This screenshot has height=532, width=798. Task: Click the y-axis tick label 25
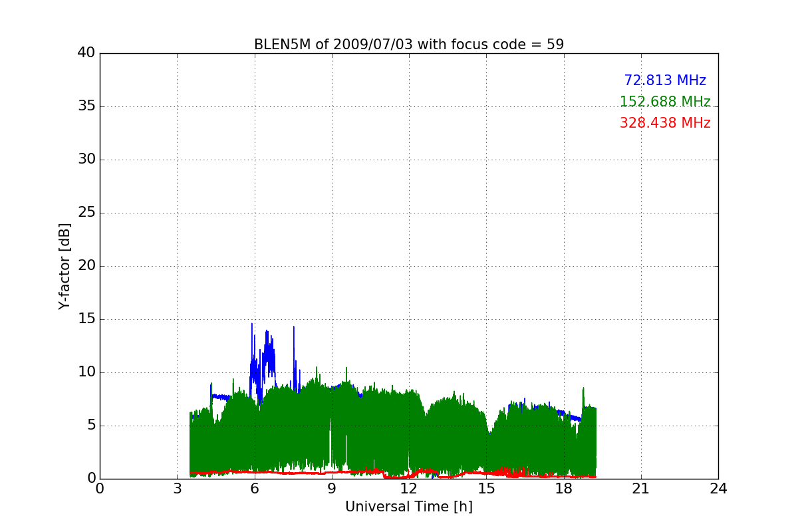point(86,213)
